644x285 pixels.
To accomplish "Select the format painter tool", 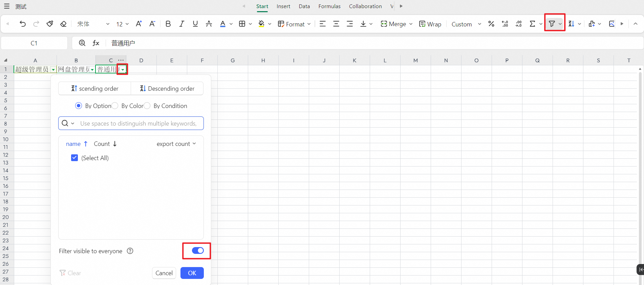I will click(x=50, y=24).
